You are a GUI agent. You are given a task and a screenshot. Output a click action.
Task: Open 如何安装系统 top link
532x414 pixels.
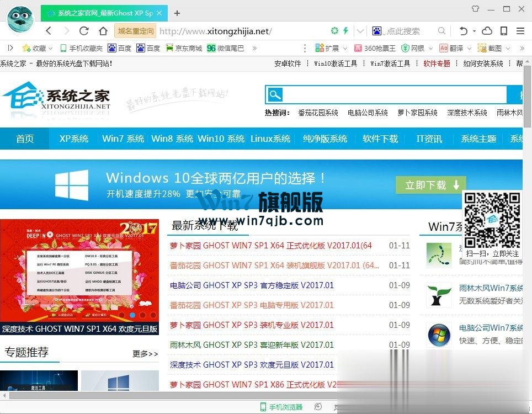coord(483,63)
